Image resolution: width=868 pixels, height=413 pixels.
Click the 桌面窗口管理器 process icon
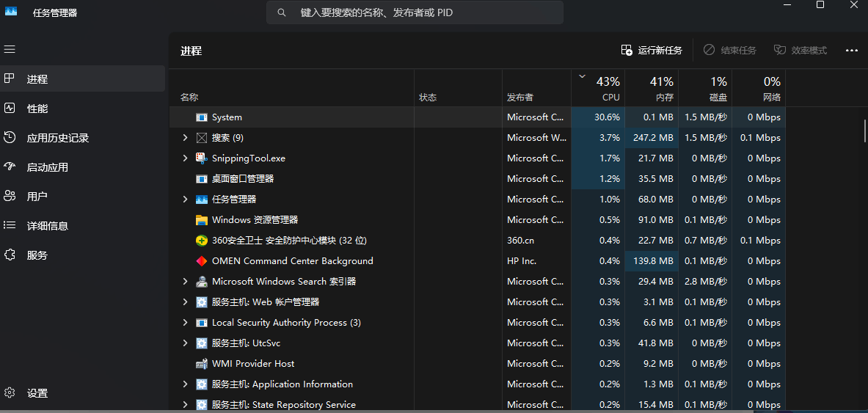click(202, 179)
